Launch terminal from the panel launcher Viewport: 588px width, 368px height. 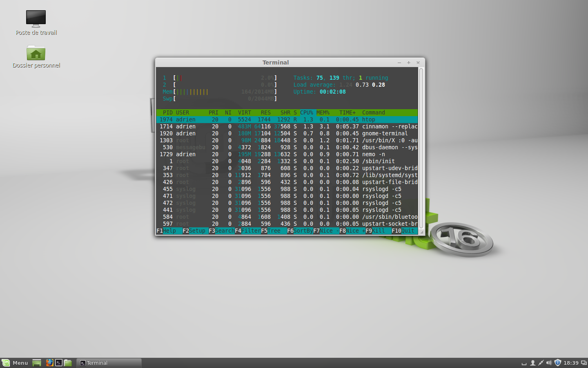click(59, 363)
